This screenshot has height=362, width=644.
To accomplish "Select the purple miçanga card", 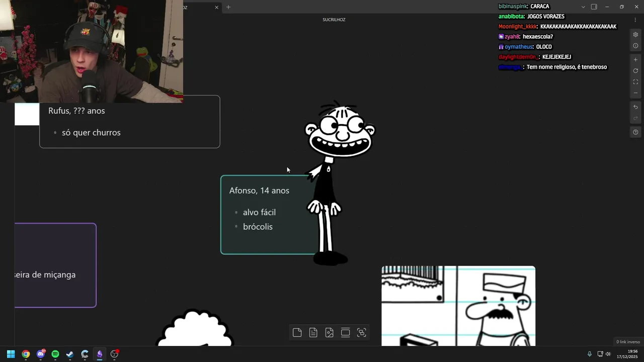I will tap(55, 265).
